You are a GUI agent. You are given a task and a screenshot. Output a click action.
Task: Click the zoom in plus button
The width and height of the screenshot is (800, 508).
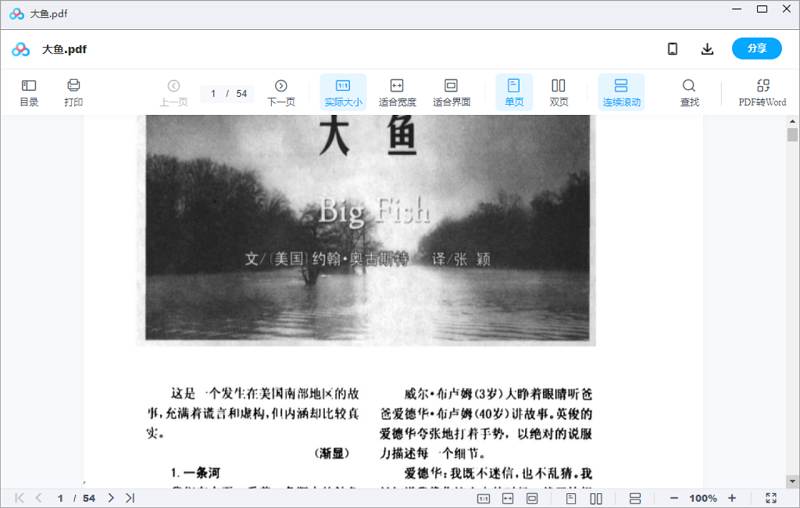point(732,498)
